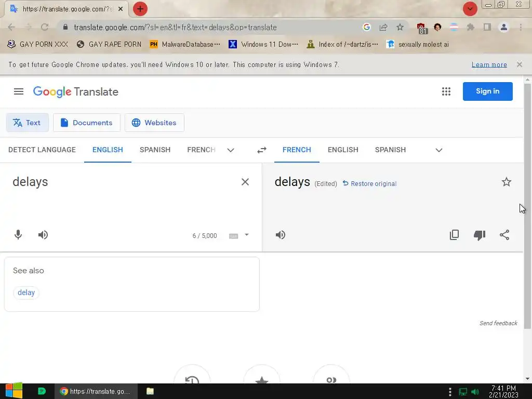This screenshot has width=532, height=399.
Task: Click the Chrome taskbar window button
Action: pyautogui.click(x=96, y=391)
